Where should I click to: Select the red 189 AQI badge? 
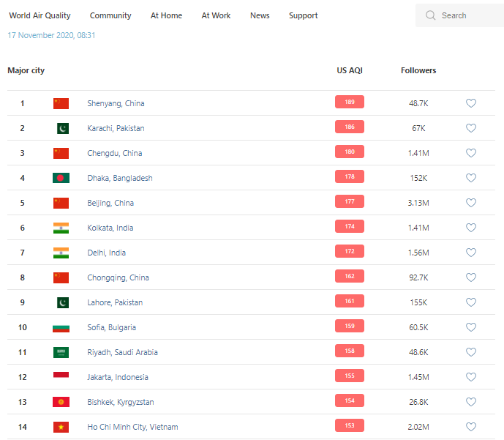350,102
